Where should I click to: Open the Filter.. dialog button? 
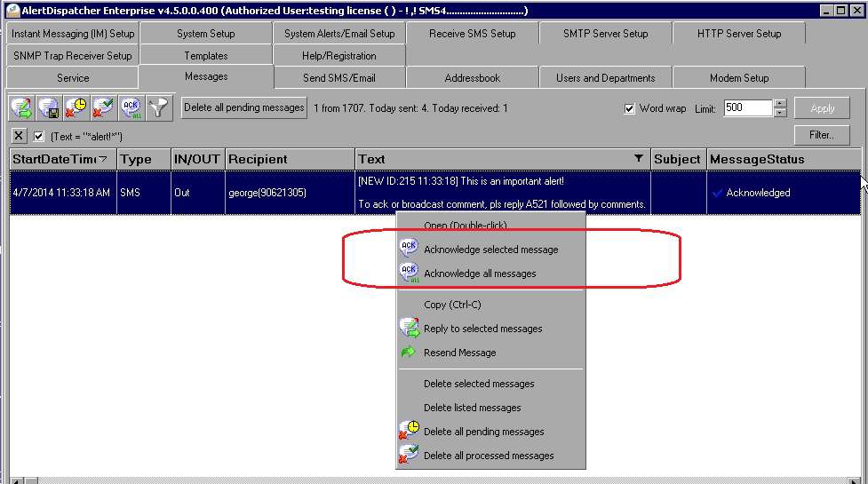tap(822, 135)
